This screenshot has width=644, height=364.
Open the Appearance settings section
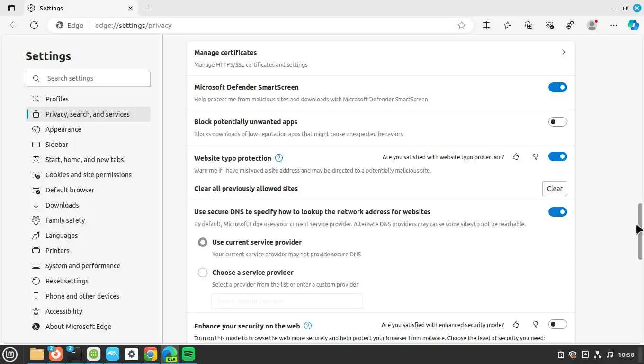tap(88, 129)
